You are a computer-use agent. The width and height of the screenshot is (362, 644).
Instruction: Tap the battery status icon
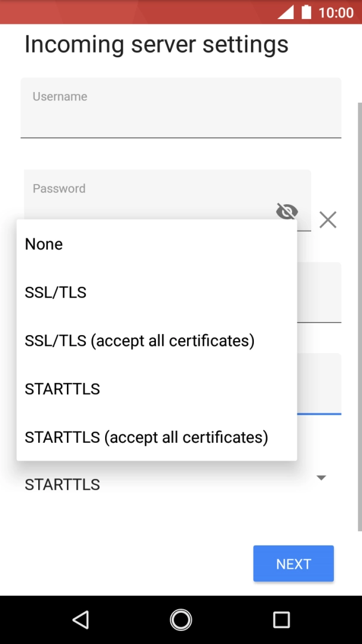click(x=306, y=12)
